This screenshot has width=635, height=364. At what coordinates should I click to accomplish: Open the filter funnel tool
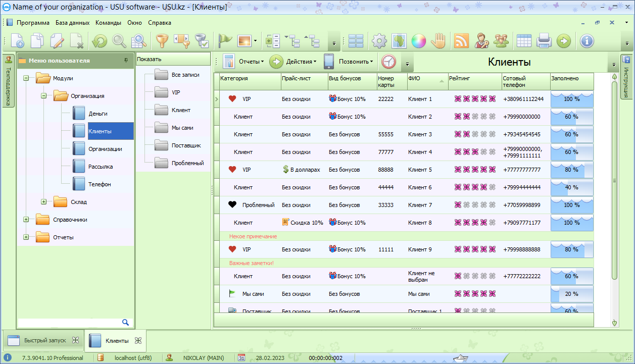pyautogui.click(x=162, y=41)
